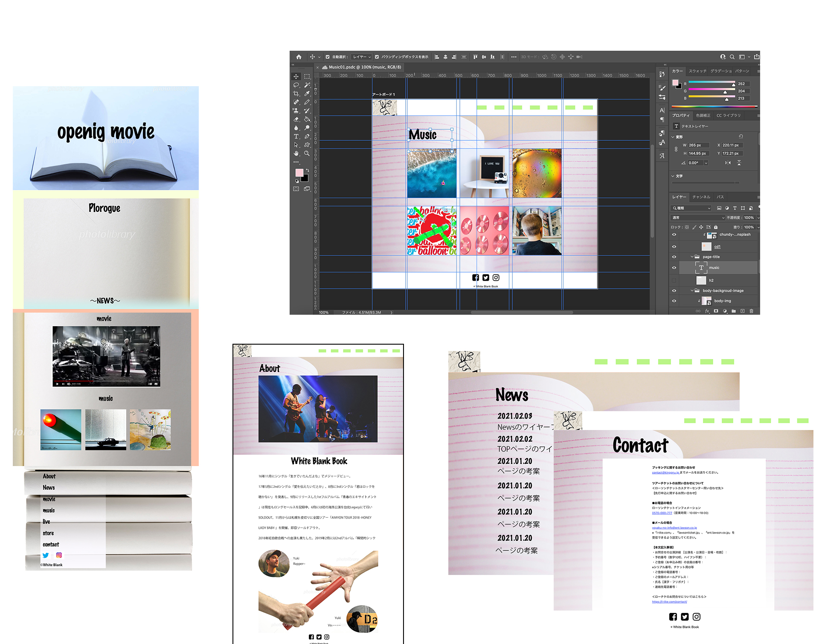Click the Home icon in options bar
The image size is (819, 644).
pos(299,57)
